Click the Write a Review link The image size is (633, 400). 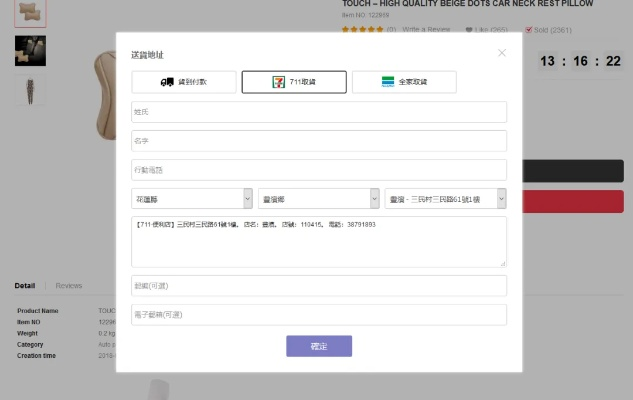(426, 29)
